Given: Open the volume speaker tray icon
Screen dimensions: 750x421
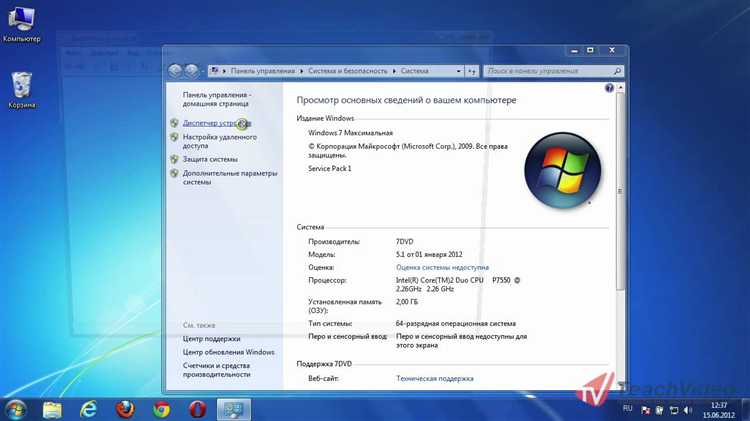Looking at the screenshot, I should (688, 410).
